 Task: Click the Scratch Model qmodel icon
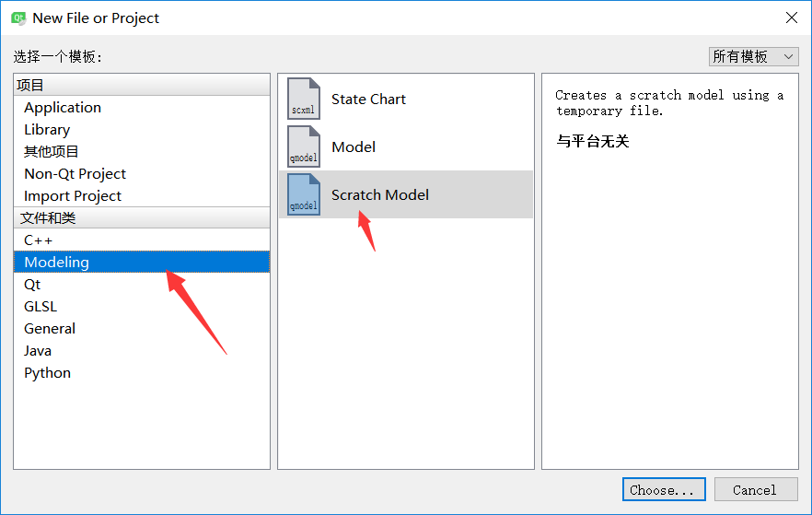point(304,194)
